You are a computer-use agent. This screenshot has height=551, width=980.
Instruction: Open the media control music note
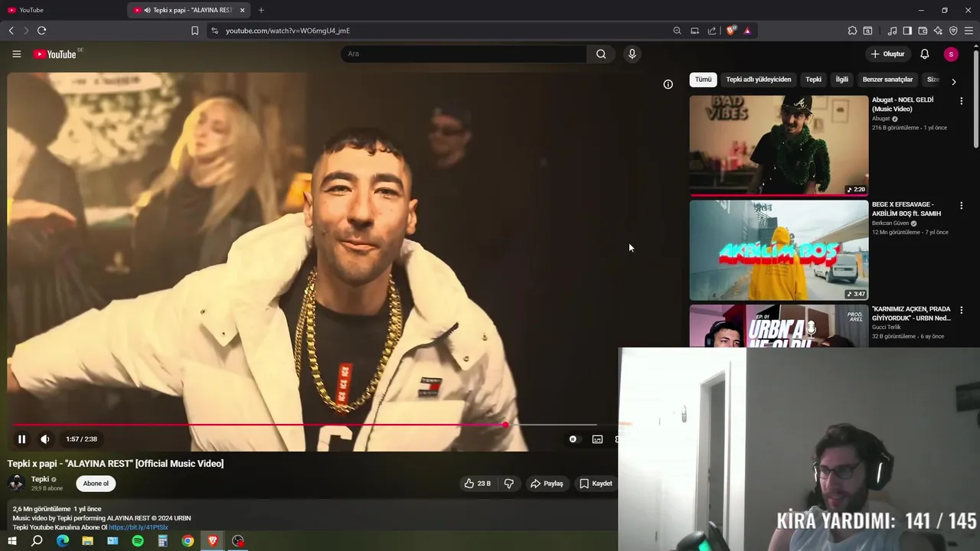[892, 31]
